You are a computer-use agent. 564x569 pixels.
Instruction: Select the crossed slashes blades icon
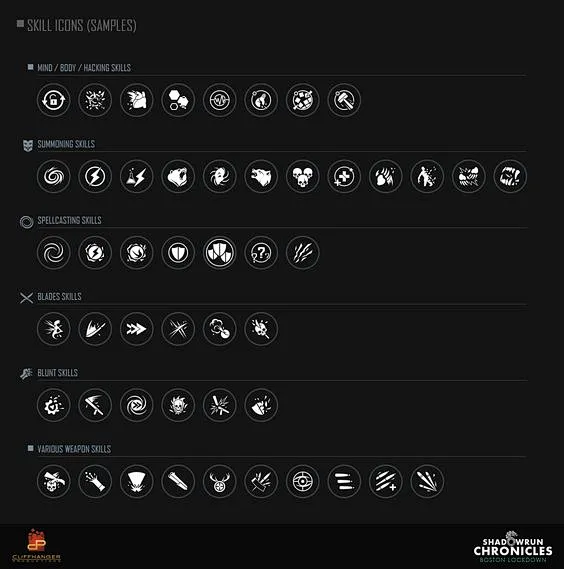[178, 329]
